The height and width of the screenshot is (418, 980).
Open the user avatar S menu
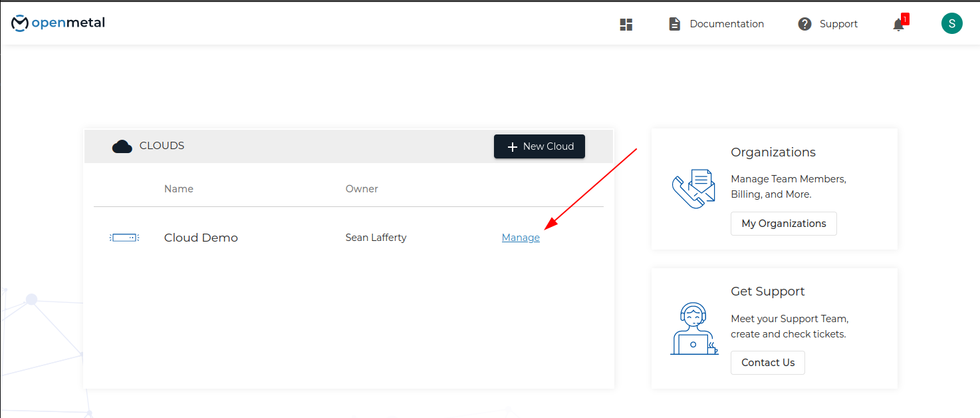coord(951,24)
